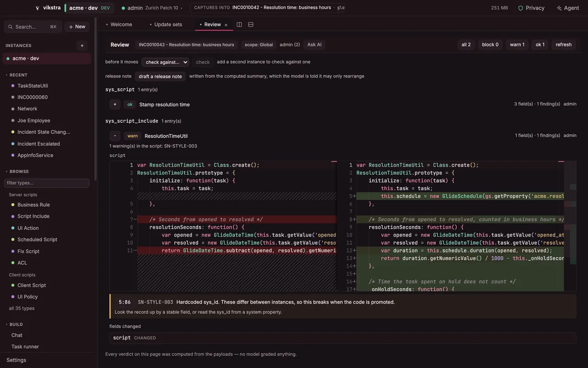Image resolution: width=588 pixels, height=368 pixels.
Task: Browse UI Policy type
Action: [x=28, y=297]
